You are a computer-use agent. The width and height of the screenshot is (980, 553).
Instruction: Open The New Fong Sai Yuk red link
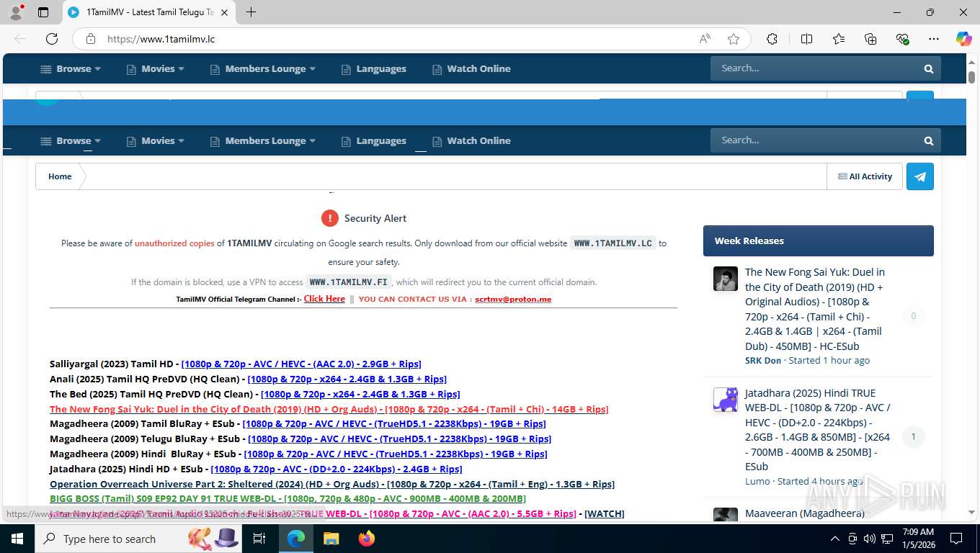329,409
